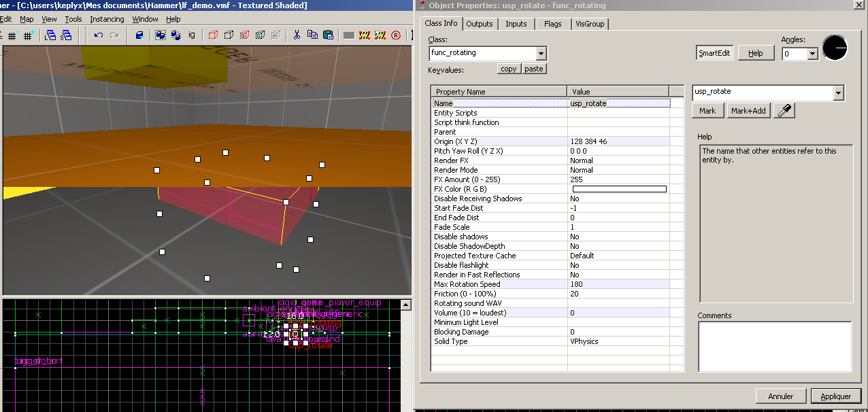The image size is (868, 412).
Task: Click the carve tool icon
Action: (x=139, y=35)
